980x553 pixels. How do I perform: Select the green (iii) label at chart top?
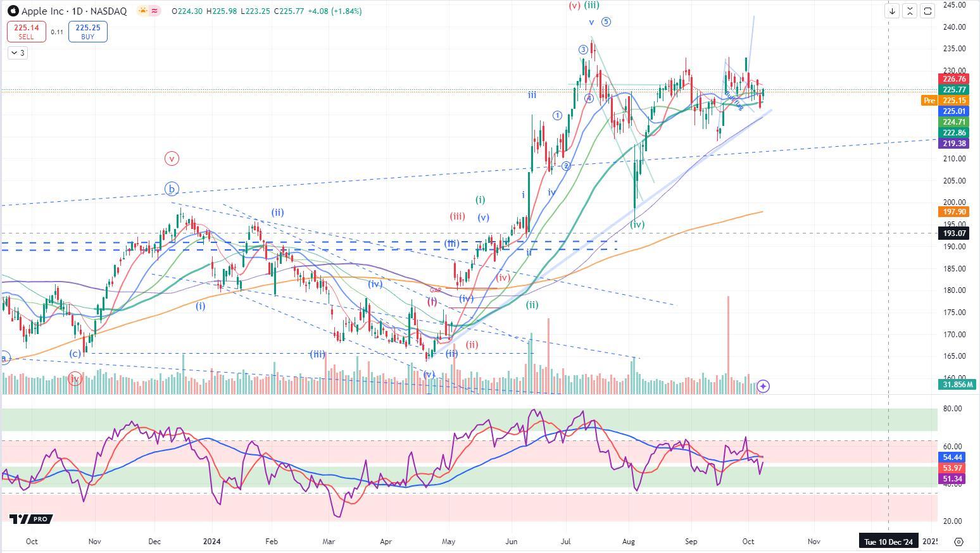click(x=591, y=5)
